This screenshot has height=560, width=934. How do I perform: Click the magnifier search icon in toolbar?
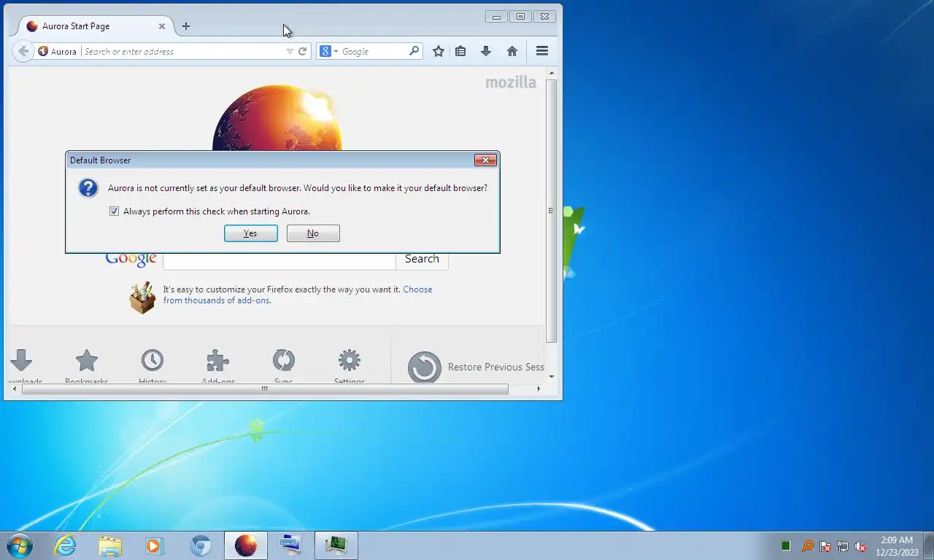click(x=414, y=51)
